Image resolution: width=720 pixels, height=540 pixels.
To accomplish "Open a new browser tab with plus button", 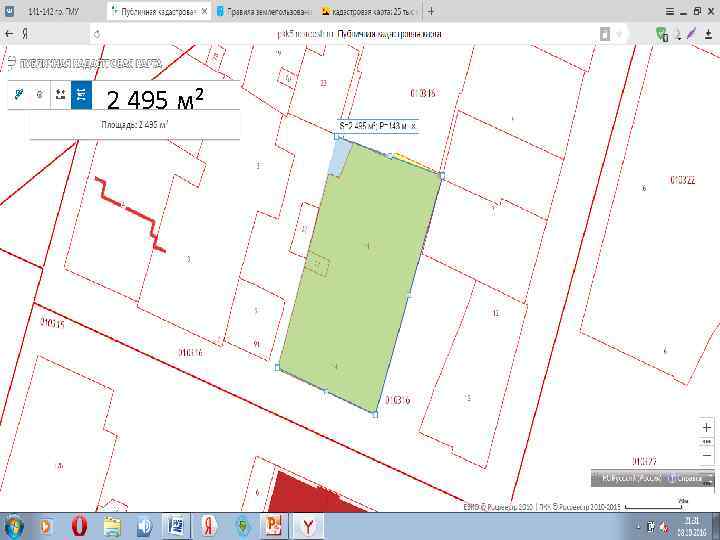I will (x=431, y=11).
